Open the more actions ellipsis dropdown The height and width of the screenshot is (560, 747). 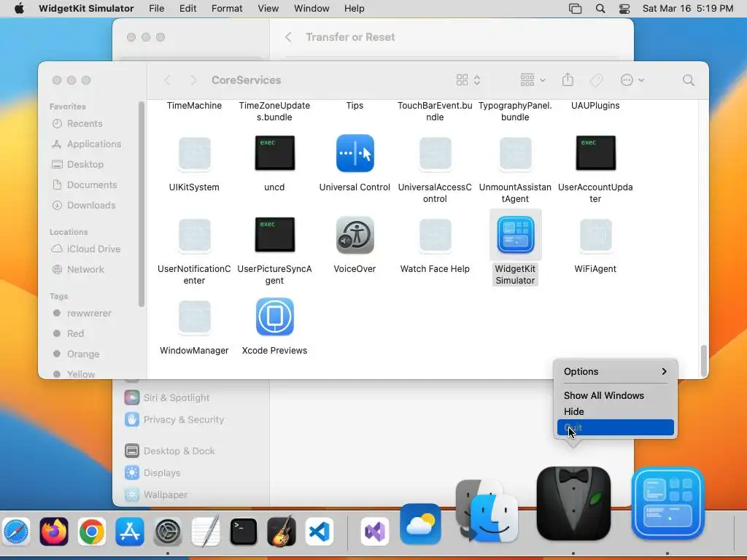(x=632, y=80)
